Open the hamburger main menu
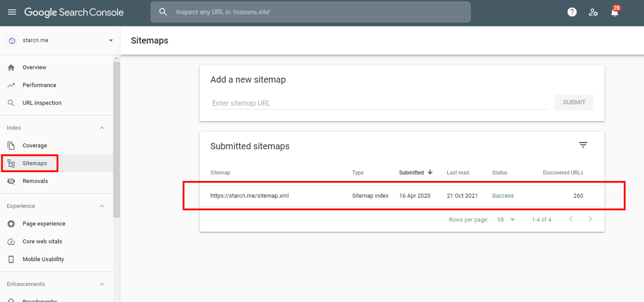This screenshot has width=644, height=302. [x=12, y=12]
